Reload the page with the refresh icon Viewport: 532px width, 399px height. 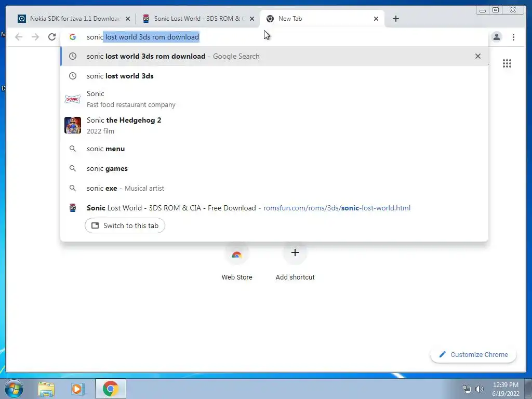click(x=52, y=37)
